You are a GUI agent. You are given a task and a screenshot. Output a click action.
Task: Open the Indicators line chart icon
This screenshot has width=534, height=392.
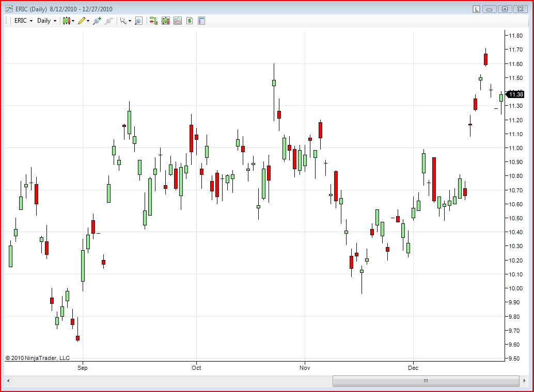pos(178,21)
